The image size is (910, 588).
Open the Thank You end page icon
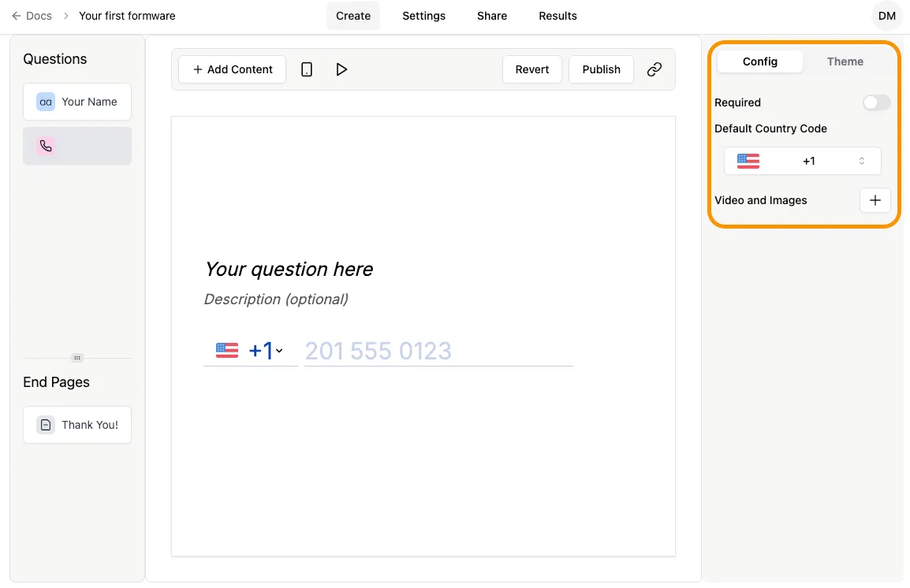click(x=45, y=424)
